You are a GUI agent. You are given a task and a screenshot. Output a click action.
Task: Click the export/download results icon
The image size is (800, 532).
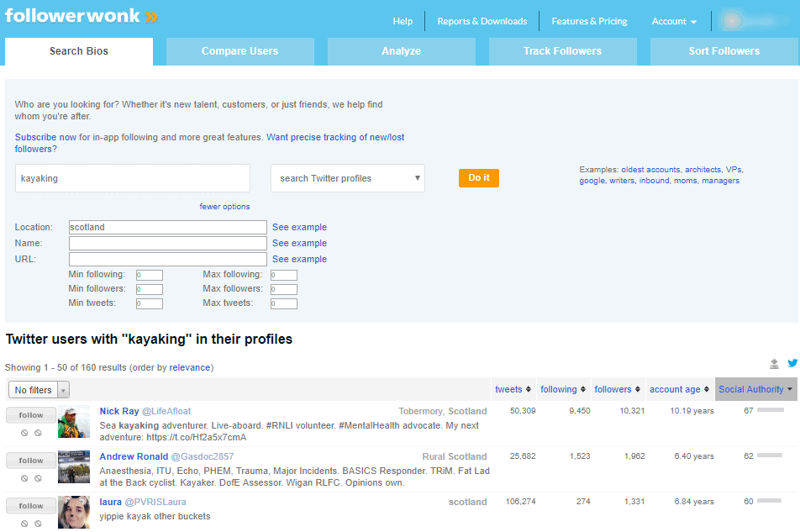click(774, 362)
